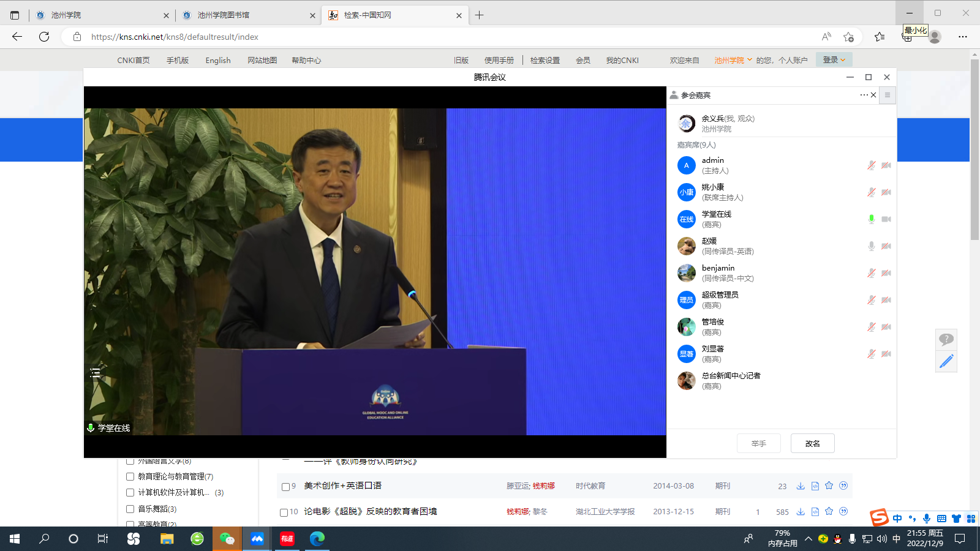Favorite article 10 with the star icon
The width and height of the screenshot is (980, 551).
coord(829,511)
